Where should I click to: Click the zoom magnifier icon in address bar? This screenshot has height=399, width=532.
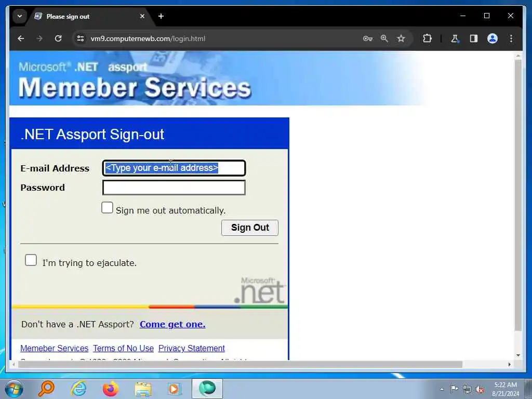[384, 38]
